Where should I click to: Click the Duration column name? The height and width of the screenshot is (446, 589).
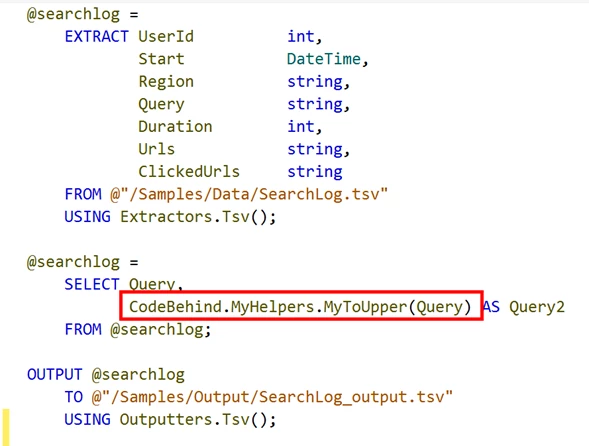tap(175, 127)
